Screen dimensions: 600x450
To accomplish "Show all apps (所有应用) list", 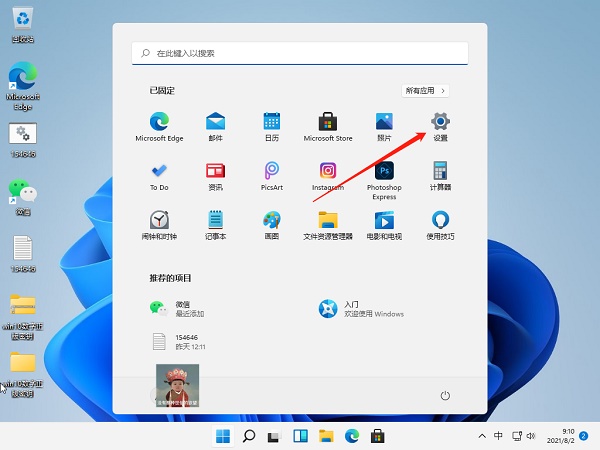I will [425, 91].
